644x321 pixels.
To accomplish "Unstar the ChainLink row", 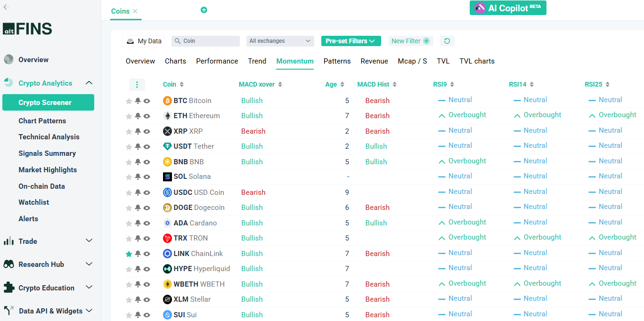I will point(129,254).
